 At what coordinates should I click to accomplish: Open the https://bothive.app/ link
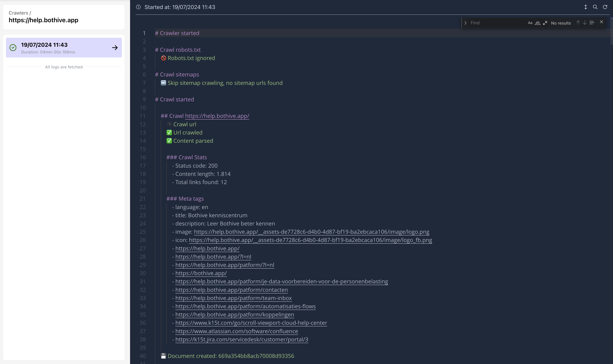coord(201,273)
